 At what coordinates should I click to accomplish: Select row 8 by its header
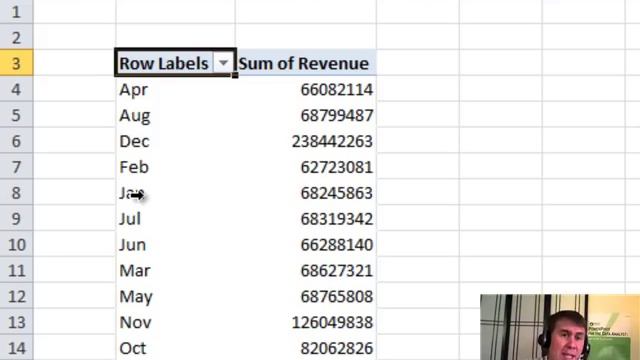(16, 193)
